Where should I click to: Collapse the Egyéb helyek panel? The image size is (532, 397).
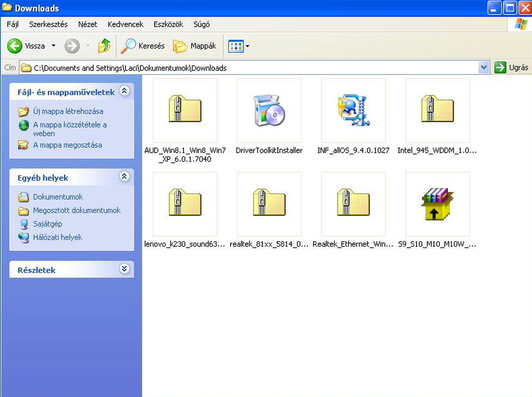(x=124, y=176)
